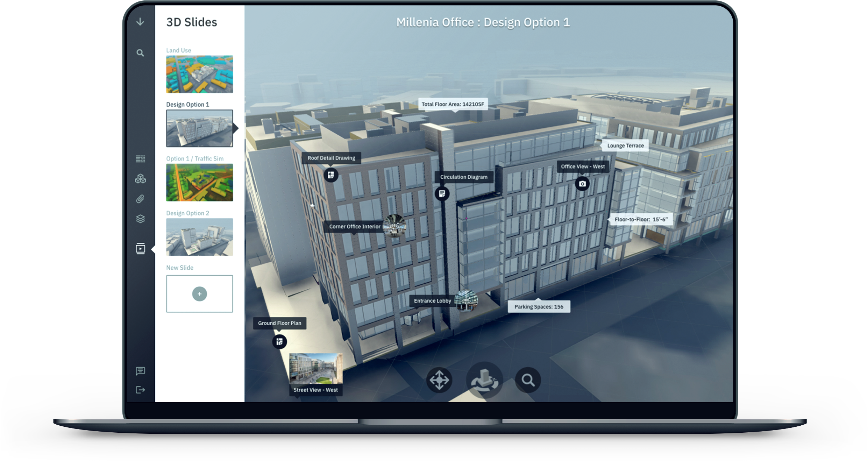
Task: Activate the orbit rotate building tool
Action: pos(484,380)
